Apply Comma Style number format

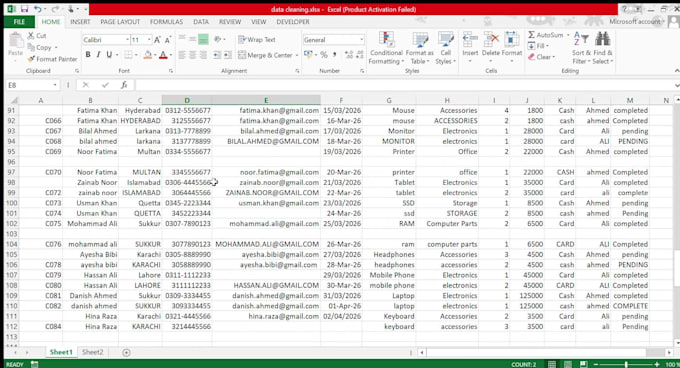tap(334, 55)
